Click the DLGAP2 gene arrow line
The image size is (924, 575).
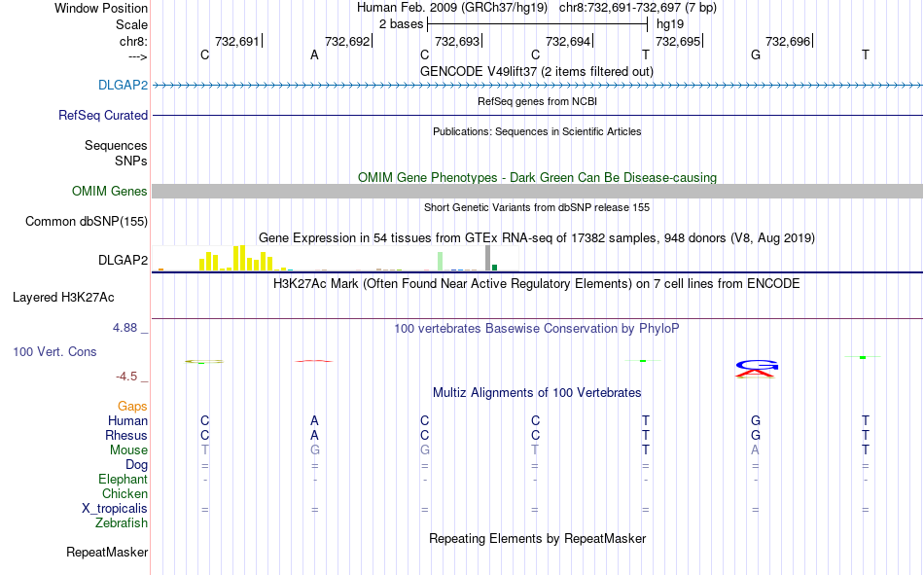tap(537, 86)
